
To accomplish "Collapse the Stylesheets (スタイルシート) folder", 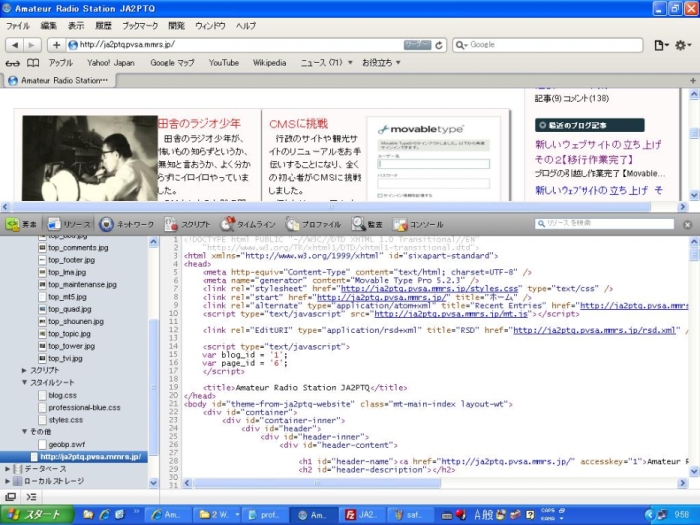I will click(x=25, y=382).
